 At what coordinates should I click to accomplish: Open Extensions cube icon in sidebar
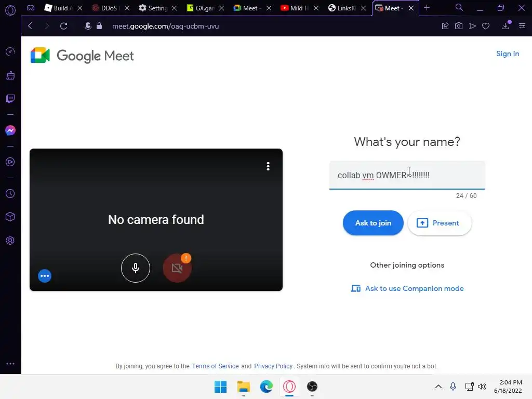(10, 217)
